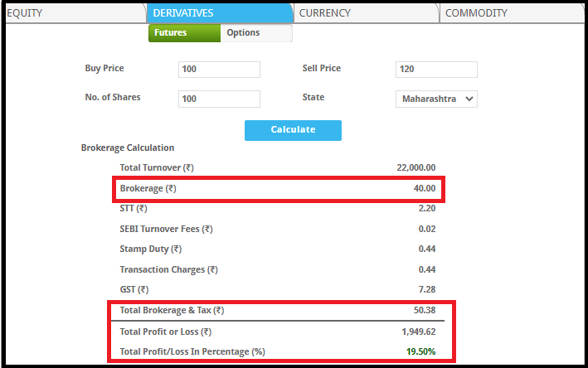588x368 pixels.
Task: Go to the Commodity tab
Action: point(476,13)
